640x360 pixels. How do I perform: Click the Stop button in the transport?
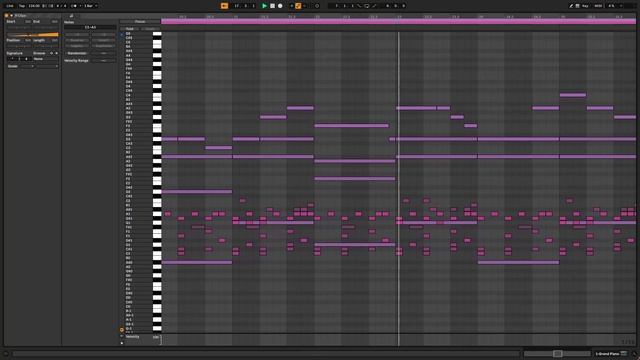pos(272,6)
